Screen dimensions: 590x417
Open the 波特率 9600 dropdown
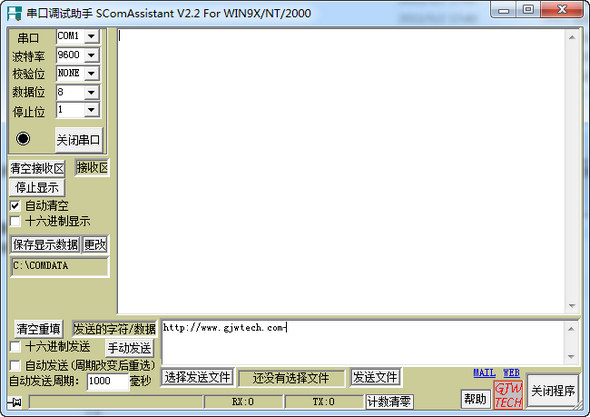[x=91, y=55]
